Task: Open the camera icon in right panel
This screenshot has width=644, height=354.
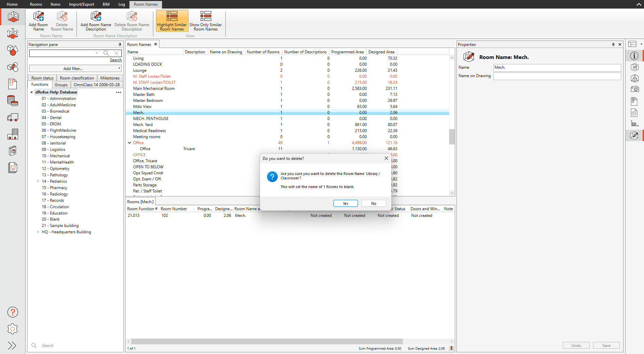Action: point(634,89)
